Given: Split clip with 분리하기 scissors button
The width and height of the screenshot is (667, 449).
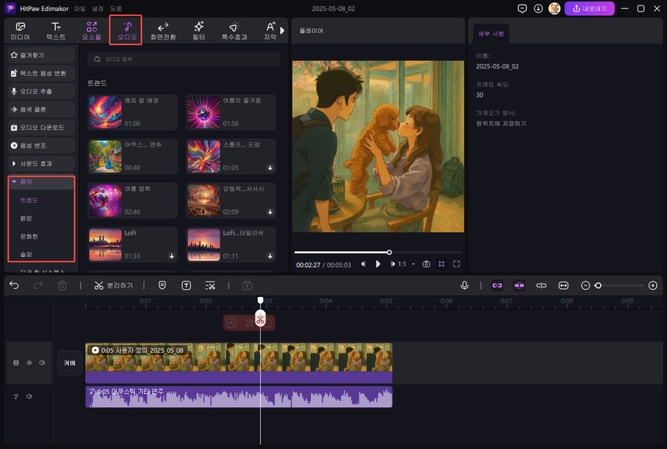Looking at the screenshot, I should [113, 285].
